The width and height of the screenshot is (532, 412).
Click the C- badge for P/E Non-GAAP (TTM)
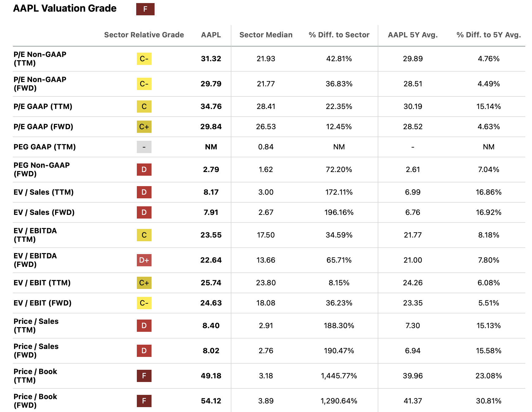pyautogui.click(x=144, y=59)
